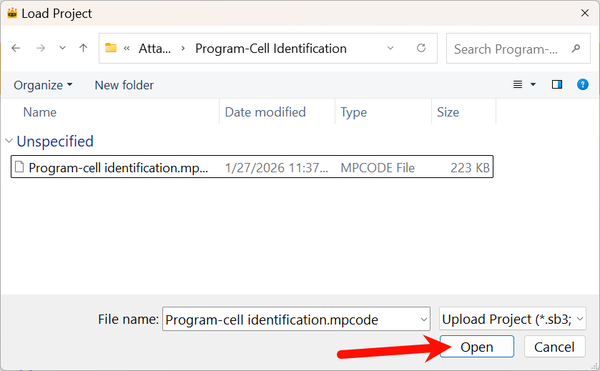Image resolution: width=600 pixels, height=371 pixels.
Task: Click the 1/27/2026 11:37 date cell
Action: tap(276, 168)
